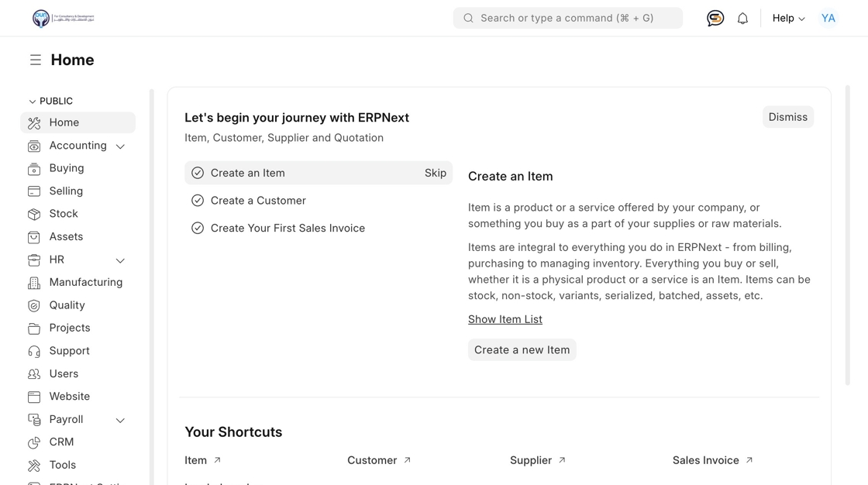This screenshot has height=485, width=868.
Task: Click the Support headset icon
Action: click(34, 351)
